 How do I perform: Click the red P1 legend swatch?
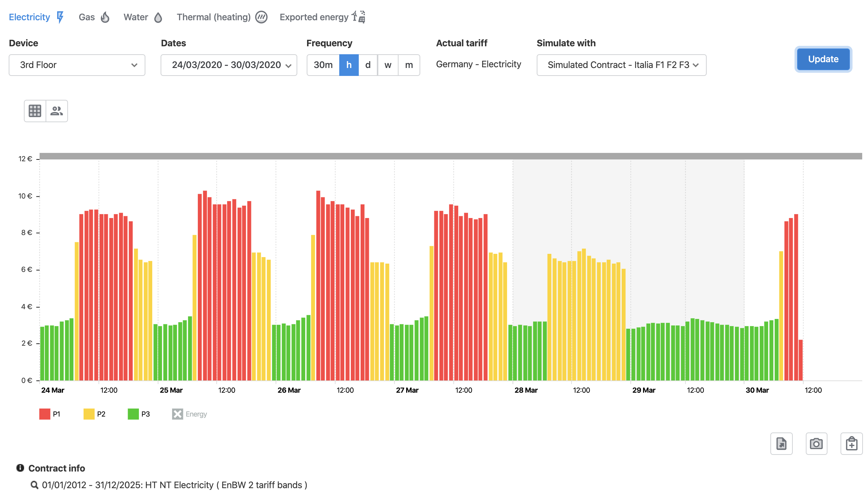point(45,414)
